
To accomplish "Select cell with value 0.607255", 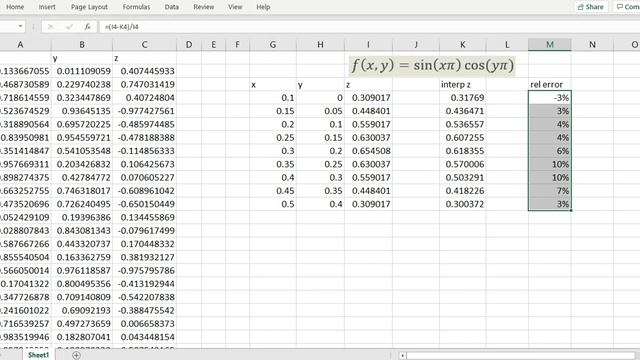I will pos(462,138).
